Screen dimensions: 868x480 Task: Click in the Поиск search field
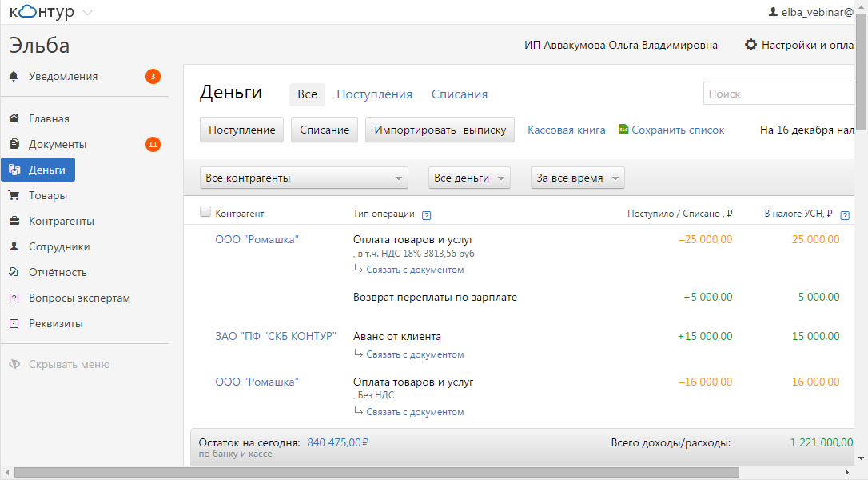click(x=778, y=94)
